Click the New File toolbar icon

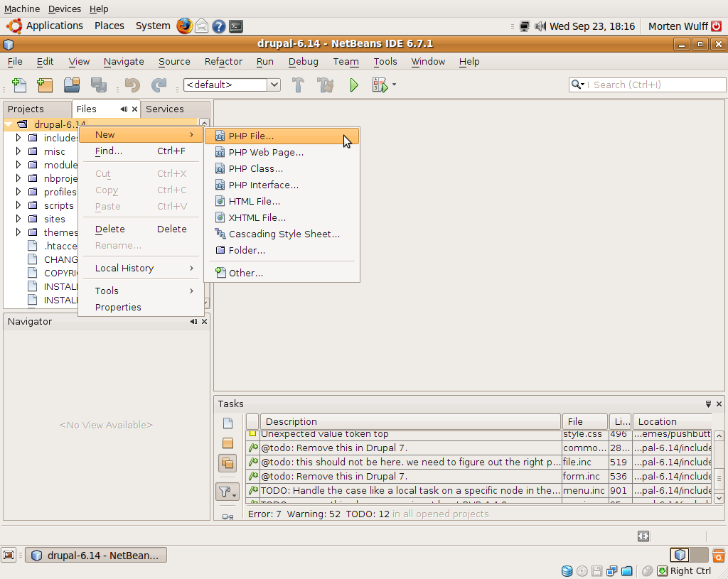tap(19, 85)
